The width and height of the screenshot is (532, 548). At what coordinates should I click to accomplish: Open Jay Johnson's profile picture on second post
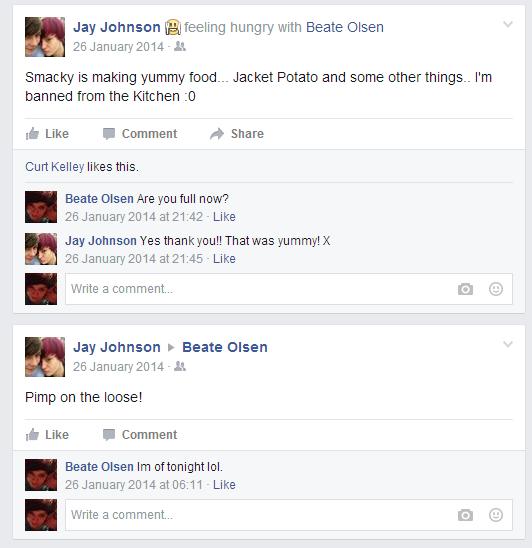45,357
